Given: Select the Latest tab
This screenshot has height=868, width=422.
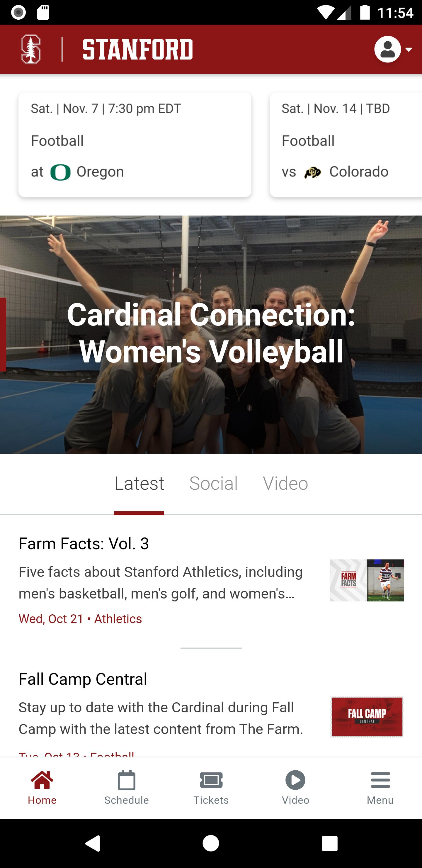Looking at the screenshot, I should click(139, 483).
